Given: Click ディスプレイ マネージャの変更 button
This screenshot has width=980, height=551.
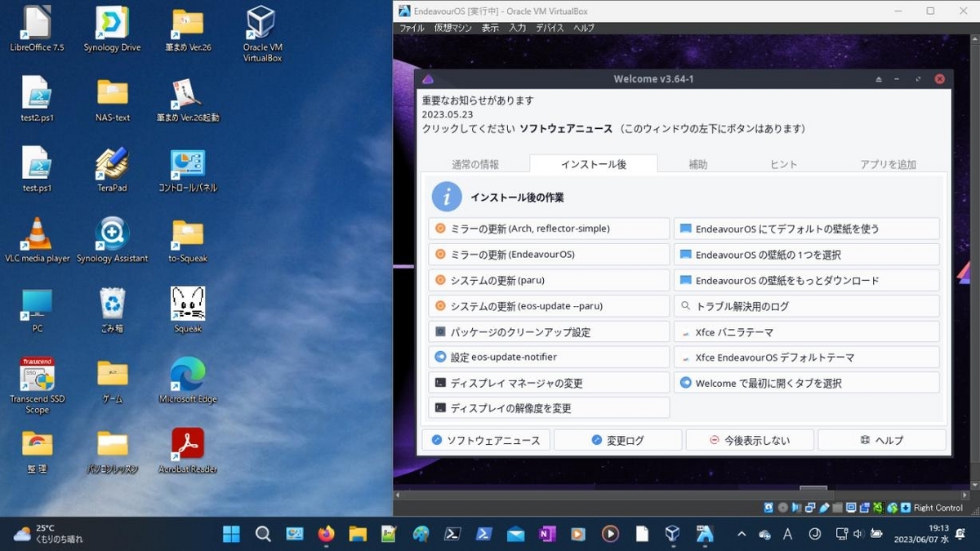Looking at the screenshot, I should [549, 383].
